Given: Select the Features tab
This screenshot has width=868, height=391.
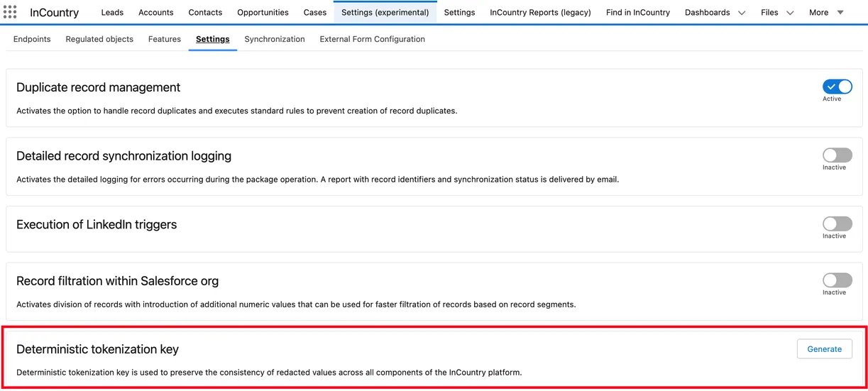Looking at the screenshot, I should tap(165, 39).
